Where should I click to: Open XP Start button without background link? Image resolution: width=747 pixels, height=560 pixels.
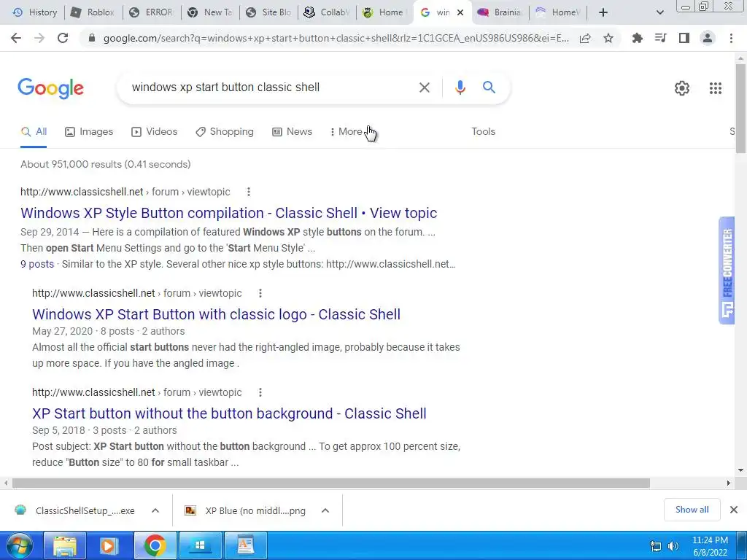tap(229, 413)
